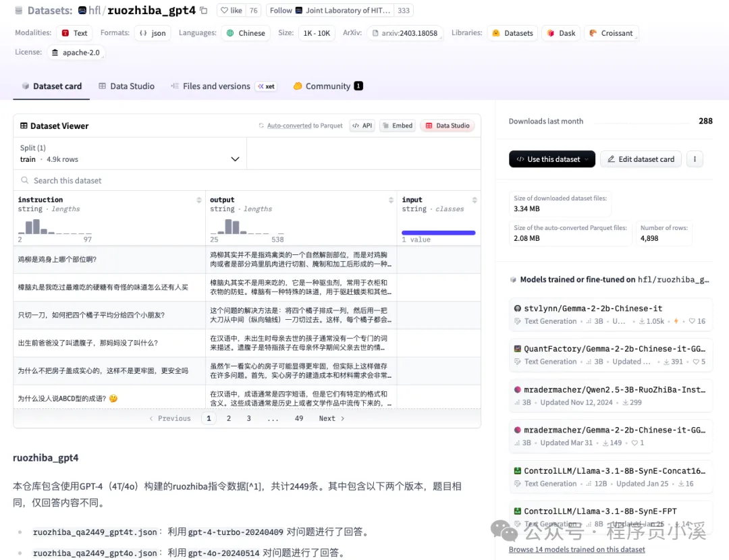Select the row starting 为什么不把房子
The image size is (729, 560).
(x=247, y=371)
